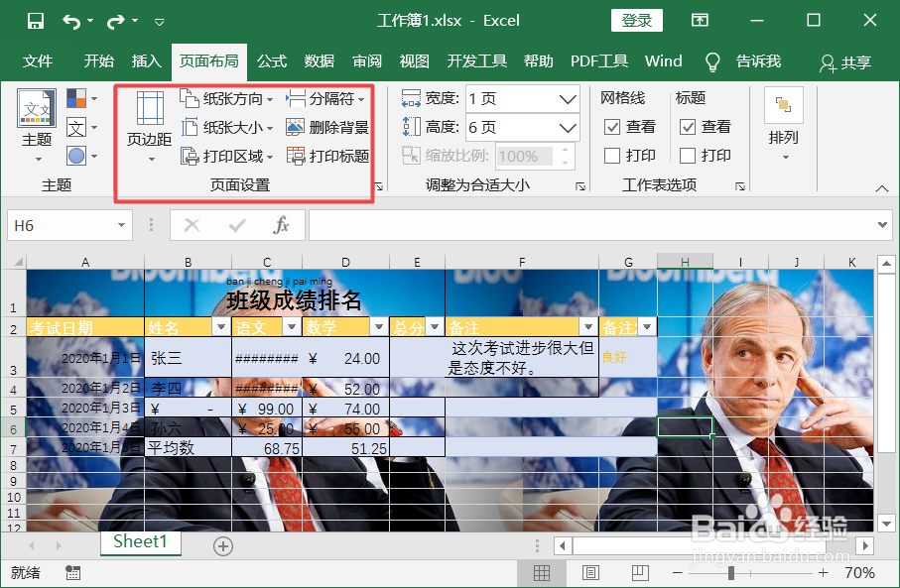Open the theme fonts dropdown

pyautogui.click(x=81, y=127)
